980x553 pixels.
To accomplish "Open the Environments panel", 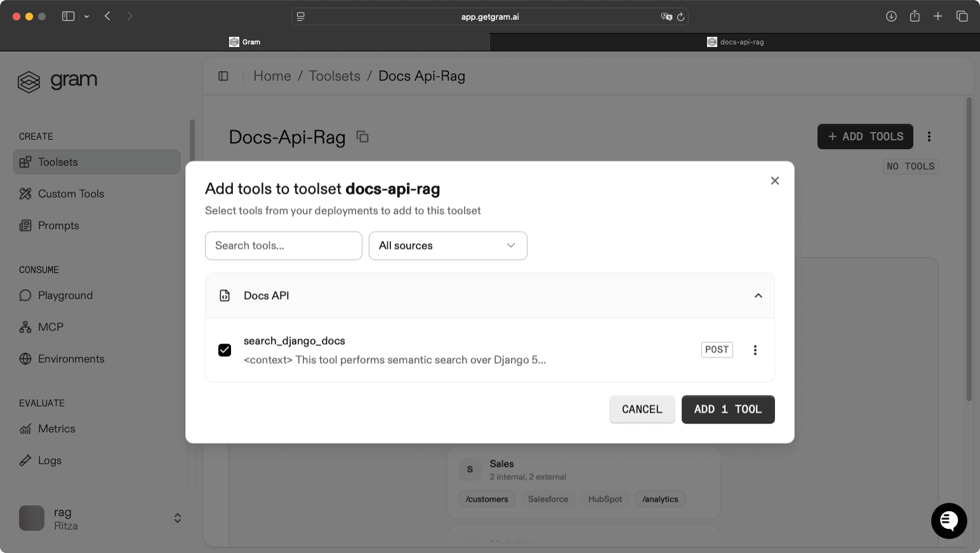I will (x=71, y=359).
